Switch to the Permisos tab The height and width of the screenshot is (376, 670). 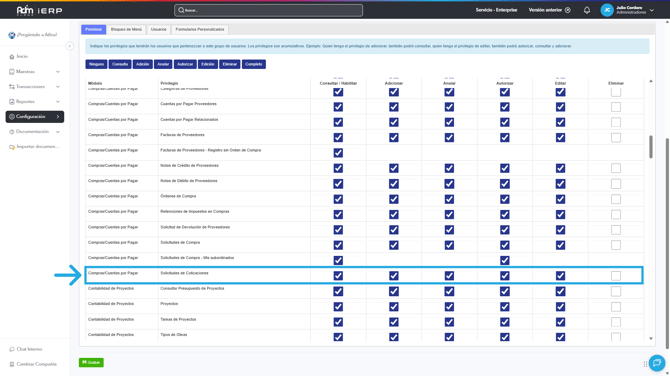pyautogui.click(x=94, y=29)
